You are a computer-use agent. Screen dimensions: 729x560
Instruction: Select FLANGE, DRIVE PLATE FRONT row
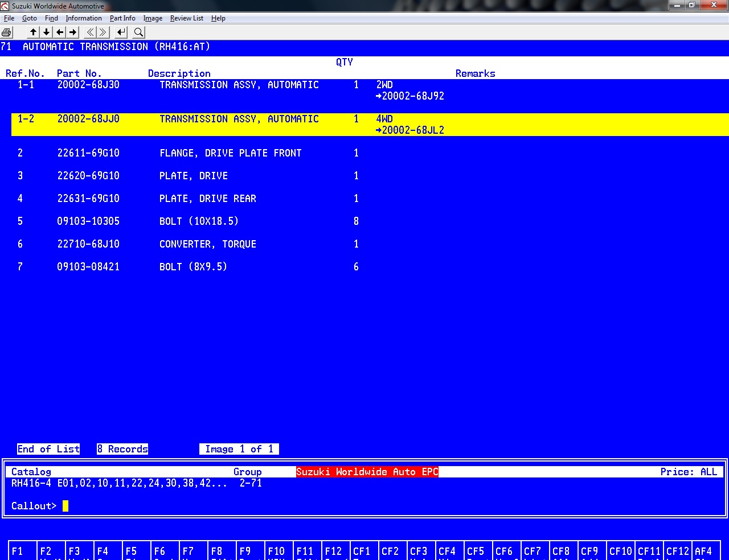[x=370, y=153]
